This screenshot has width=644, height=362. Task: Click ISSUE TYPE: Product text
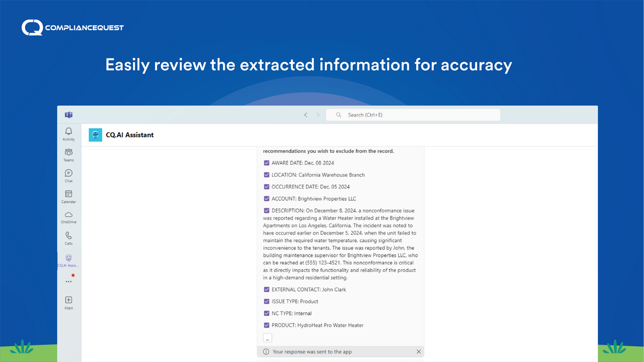tap(295, 301)
